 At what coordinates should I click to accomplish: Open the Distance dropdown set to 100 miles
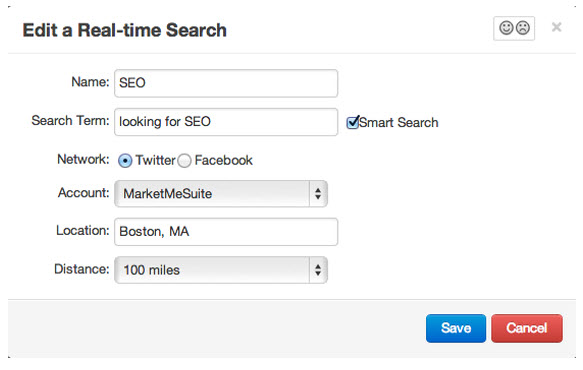point(221,270)
